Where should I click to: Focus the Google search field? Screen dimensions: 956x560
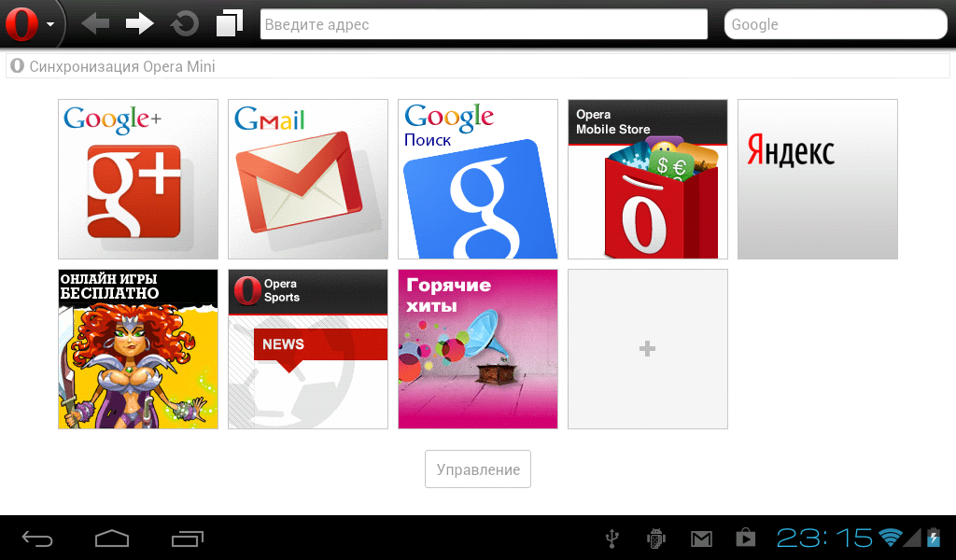[x=836, y=24]
